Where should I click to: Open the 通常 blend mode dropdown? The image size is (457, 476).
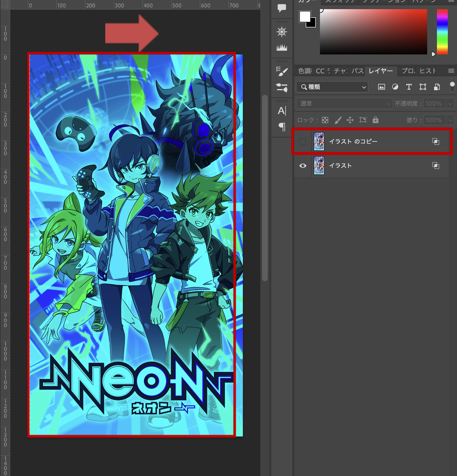[344, 103]
